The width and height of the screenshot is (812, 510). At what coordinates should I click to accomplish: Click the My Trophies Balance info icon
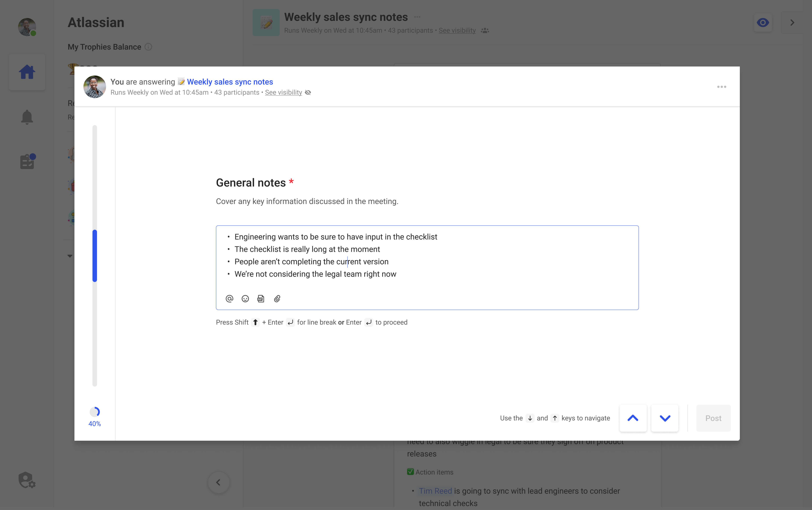pyautogui.click(x=148, y=47)
